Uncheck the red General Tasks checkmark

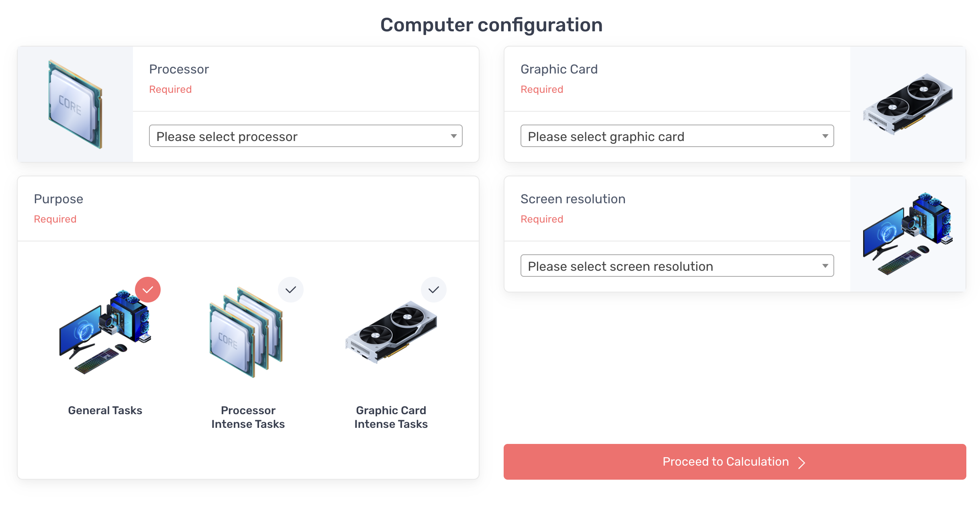click(148, 290)
